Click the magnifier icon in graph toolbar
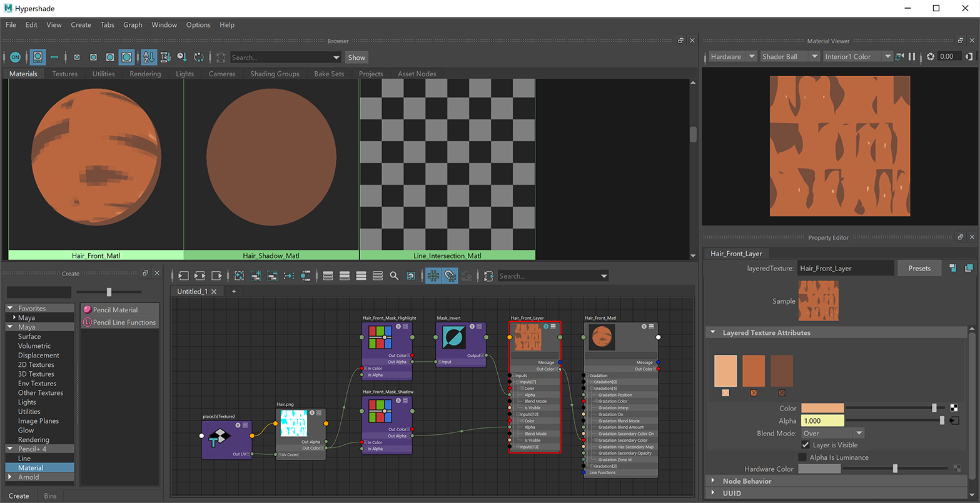This screenshot has width=980, height=503. pyautogui.click(x=394, y=276)
